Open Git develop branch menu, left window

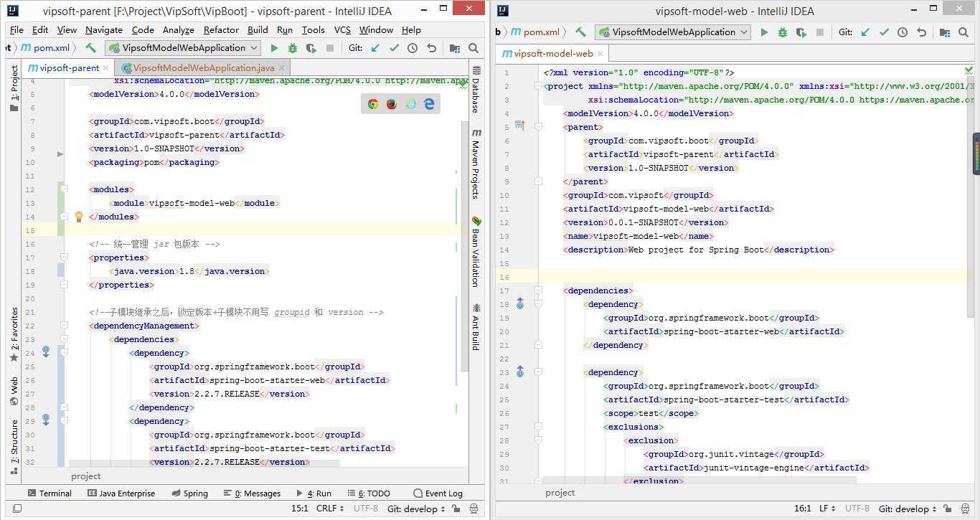[x=416, y=509]
